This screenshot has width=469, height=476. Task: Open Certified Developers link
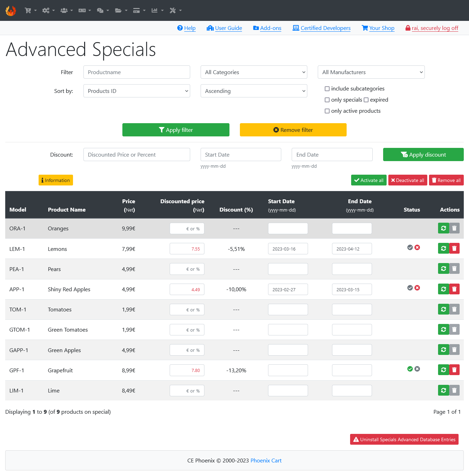322,28
